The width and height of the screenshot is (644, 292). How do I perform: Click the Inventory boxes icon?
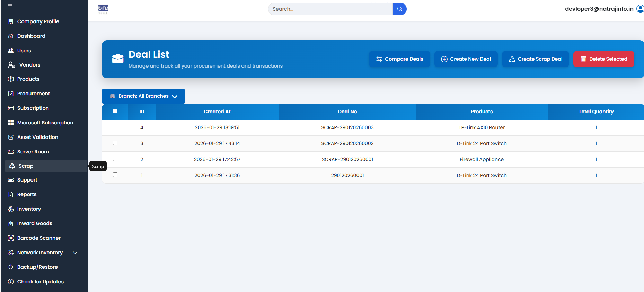click(11, 209)
